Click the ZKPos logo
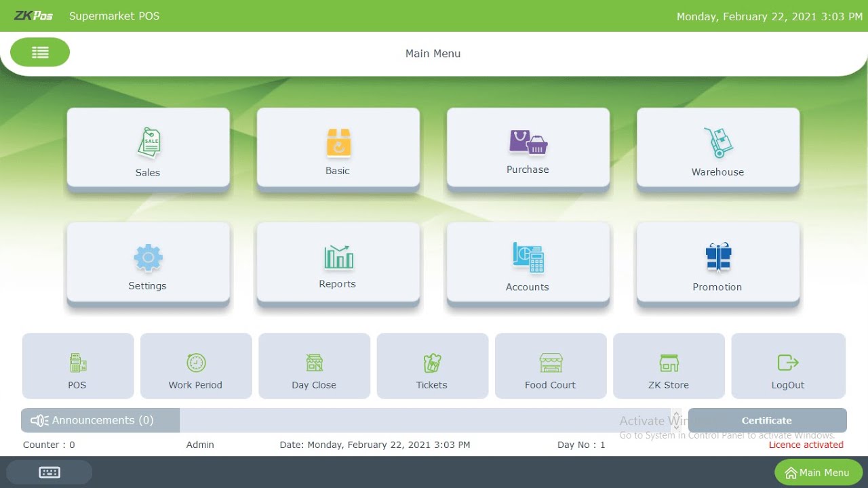This screenshot has height=488, width=868. point(33,16)
